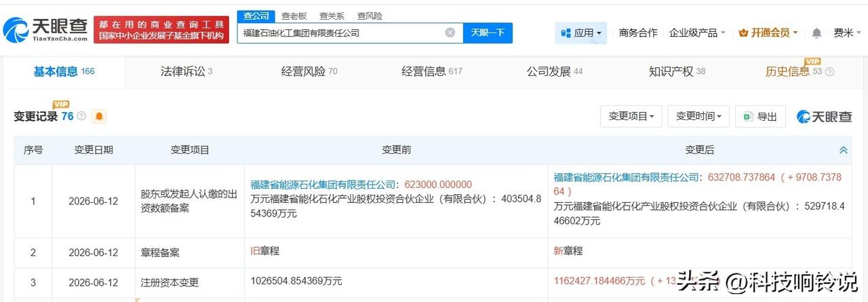Open the 开通会员 dropdown menu
The width and height of the screenshot is (868, 302).
(768, 33)
